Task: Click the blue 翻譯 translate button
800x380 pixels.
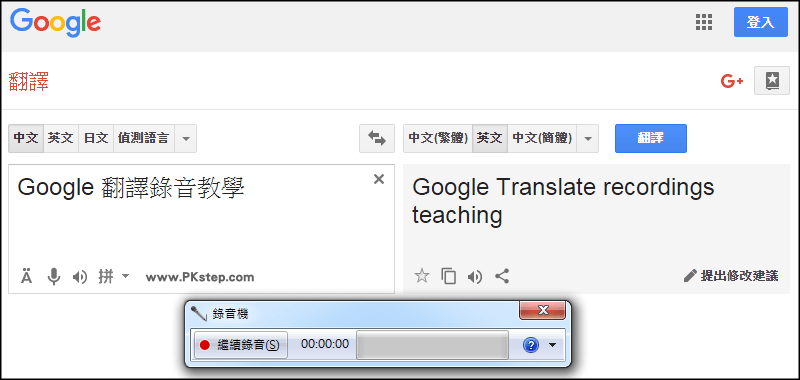Action: pyautogui.click(x=651, y=138)
